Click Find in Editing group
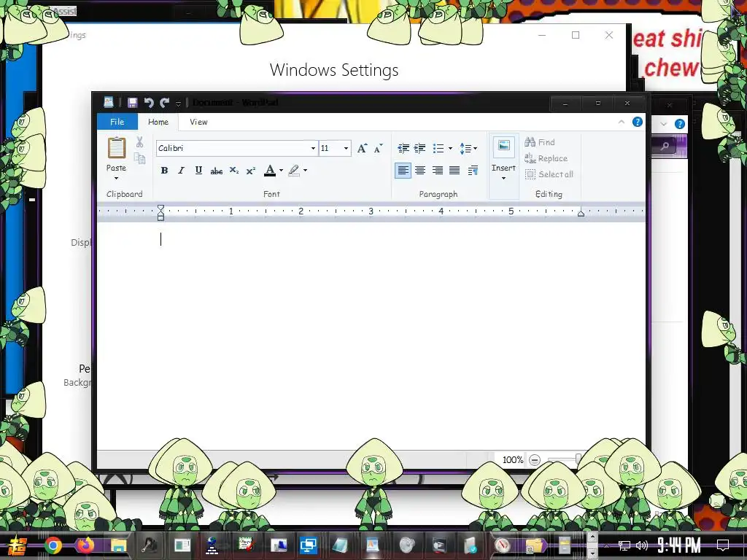 point(540,142)
